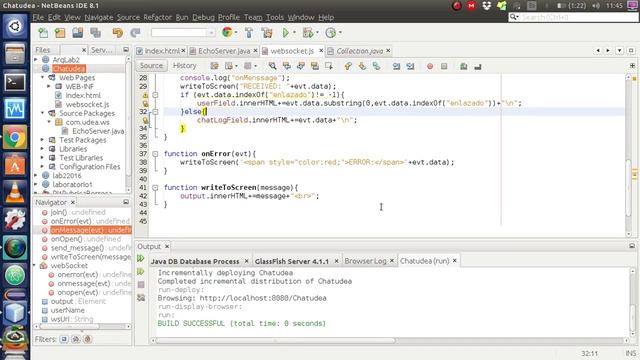The height and width of the screenshot is (360, 640).
Task: Switch to Files panel tab
Action: 42,50
